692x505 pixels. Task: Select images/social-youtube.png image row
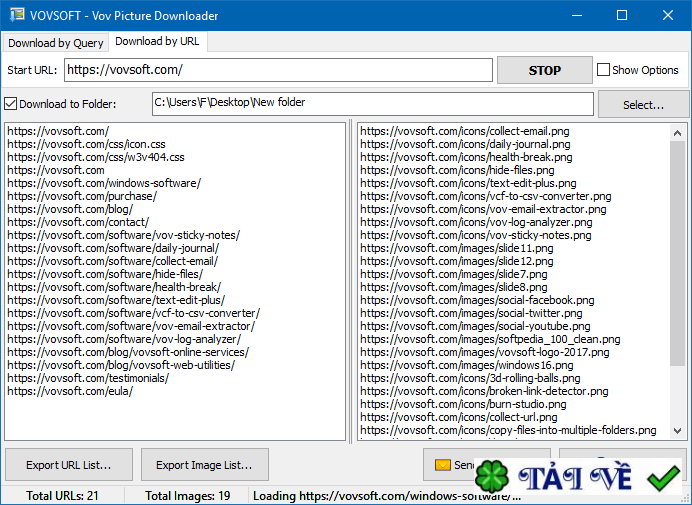pyautogui.click(x=475, y=326)
